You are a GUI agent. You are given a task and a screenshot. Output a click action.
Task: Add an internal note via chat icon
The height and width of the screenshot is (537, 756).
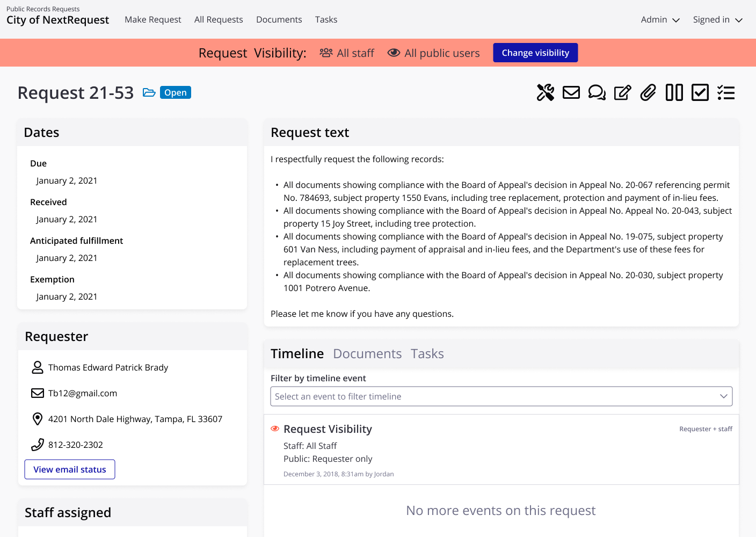point(597,92)
